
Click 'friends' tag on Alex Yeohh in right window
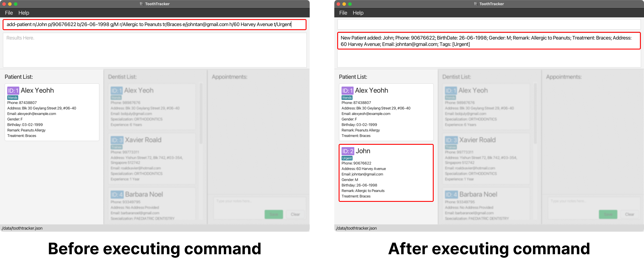(x=347, y=98)
